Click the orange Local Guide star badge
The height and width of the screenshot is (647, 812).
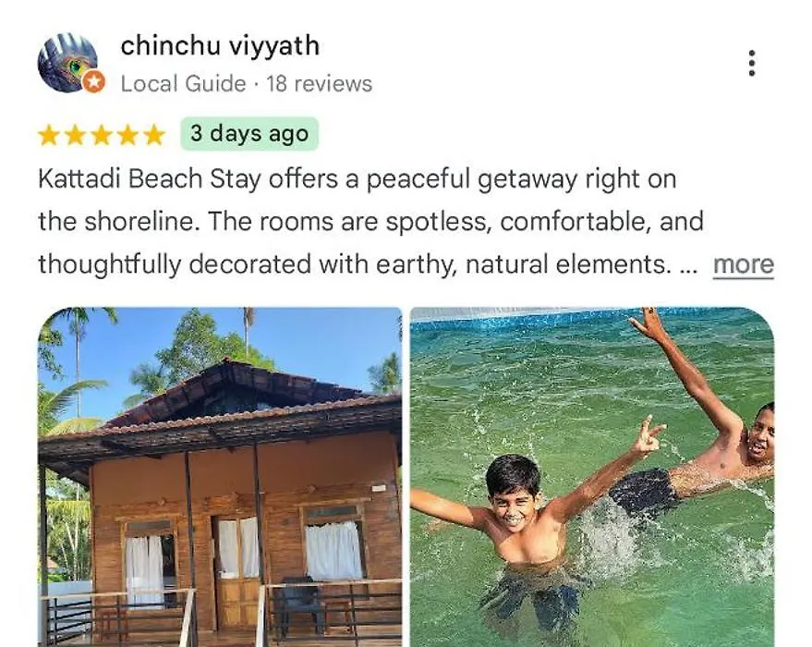pos(94,82)
